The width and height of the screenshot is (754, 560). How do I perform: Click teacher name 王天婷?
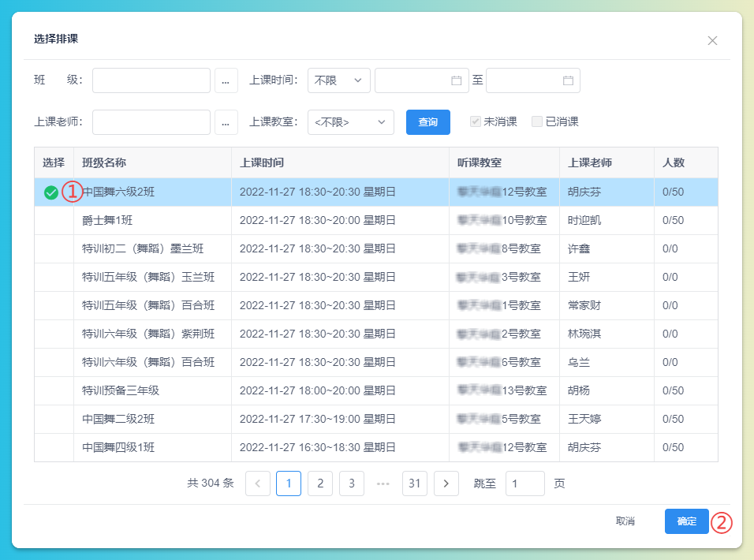click(584, 419)
